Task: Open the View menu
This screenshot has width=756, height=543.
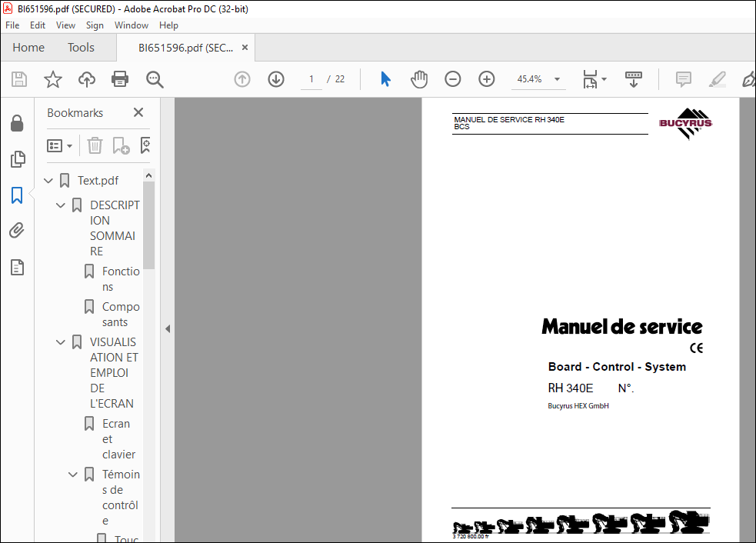Action: pos(65,25)
